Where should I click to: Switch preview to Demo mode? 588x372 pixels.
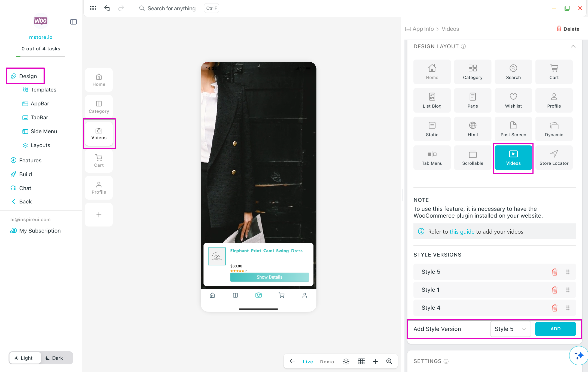[327, 362]
